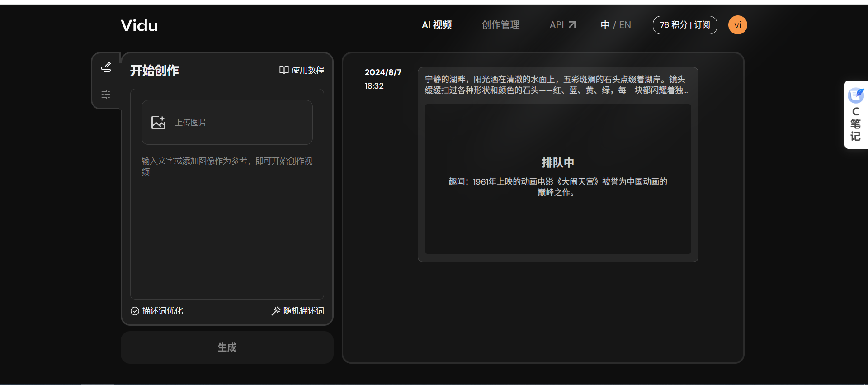Viewport: 868px width, 385px height.
Task: Click the API external link arrow
Action: point(572,25)
